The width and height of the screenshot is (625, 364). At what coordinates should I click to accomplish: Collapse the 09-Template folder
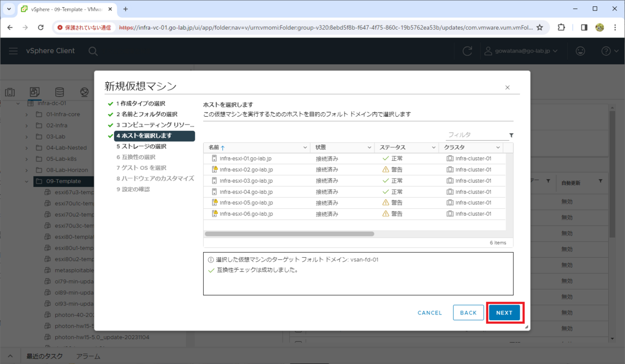[x=26, y=181]
